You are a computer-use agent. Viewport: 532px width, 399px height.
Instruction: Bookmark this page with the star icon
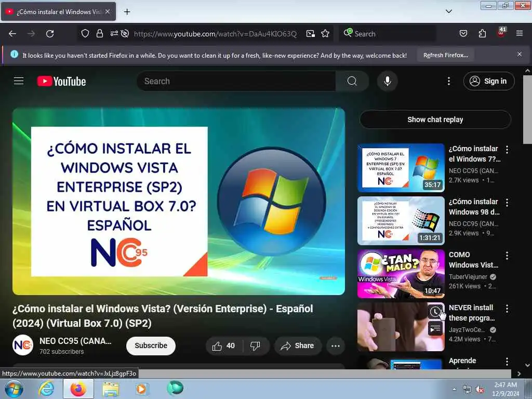pyautogui.click(x=325, y=34)
